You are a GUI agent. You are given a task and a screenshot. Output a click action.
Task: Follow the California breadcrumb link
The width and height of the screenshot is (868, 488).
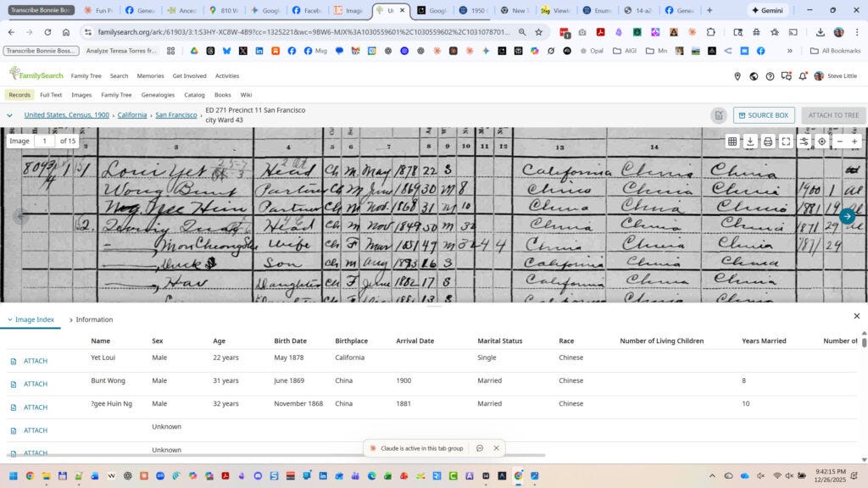coord(132,115)
